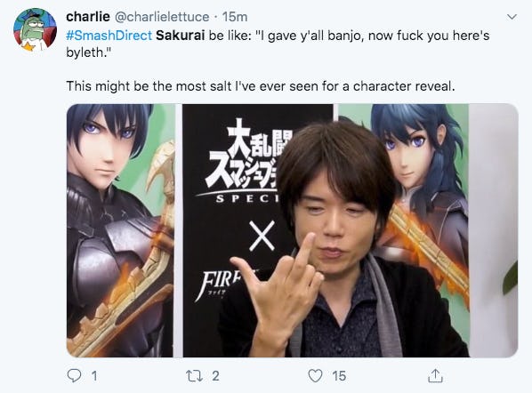Click the male Byleth artwork in image
The width and height of the screenshot is (532, 393).
120,230
